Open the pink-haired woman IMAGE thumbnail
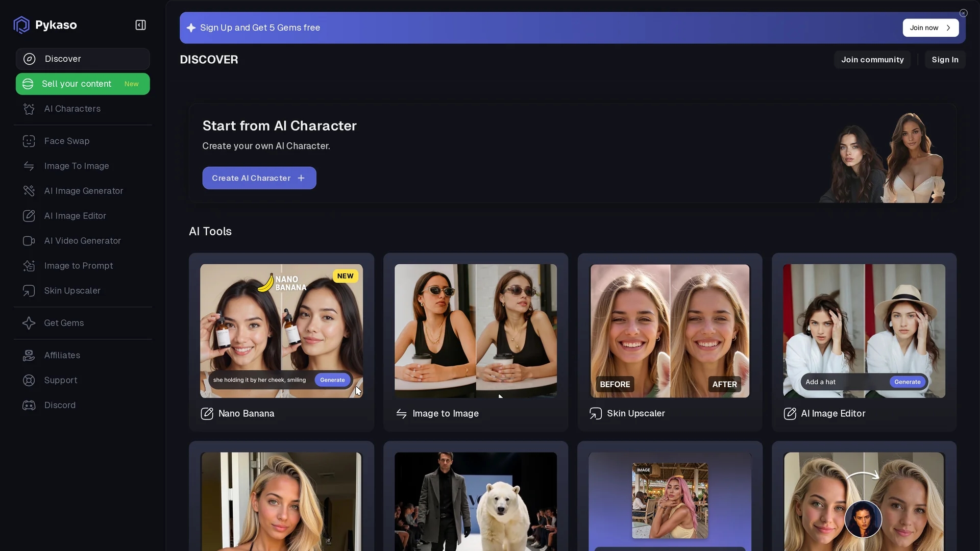Image resolution: width=980 pixels, height=551 pixels. 670,501
